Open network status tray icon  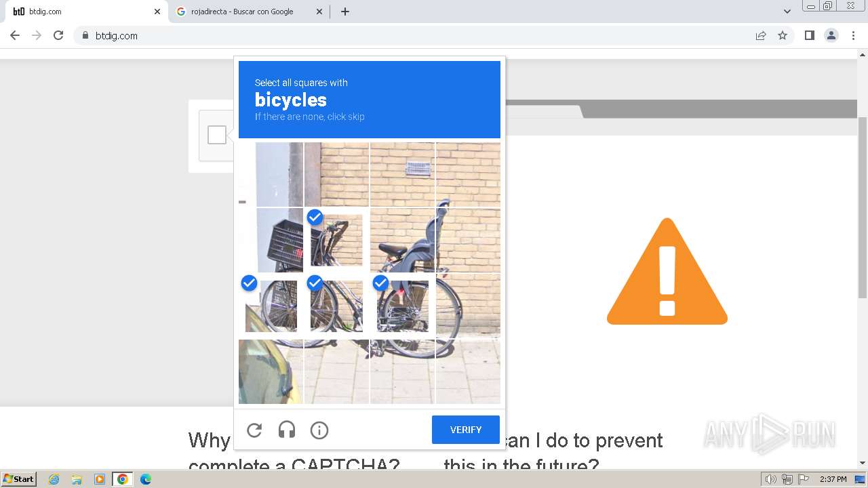pos(787,479)
